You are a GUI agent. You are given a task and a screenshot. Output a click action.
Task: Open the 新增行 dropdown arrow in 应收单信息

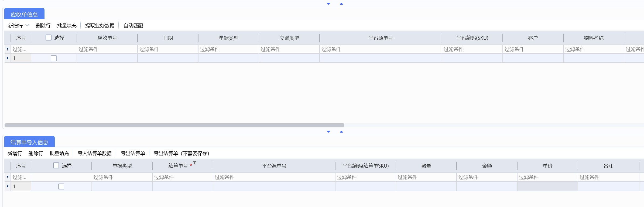[27, 25]
